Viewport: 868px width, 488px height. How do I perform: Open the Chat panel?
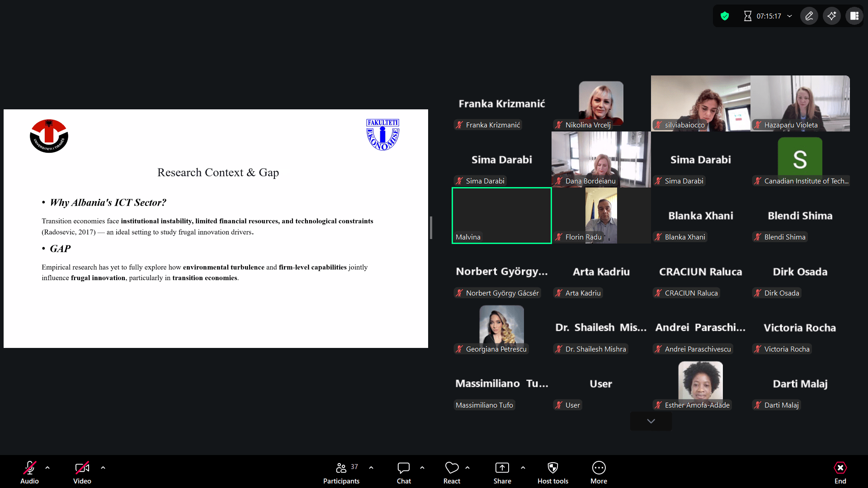[x=404, y=473]
